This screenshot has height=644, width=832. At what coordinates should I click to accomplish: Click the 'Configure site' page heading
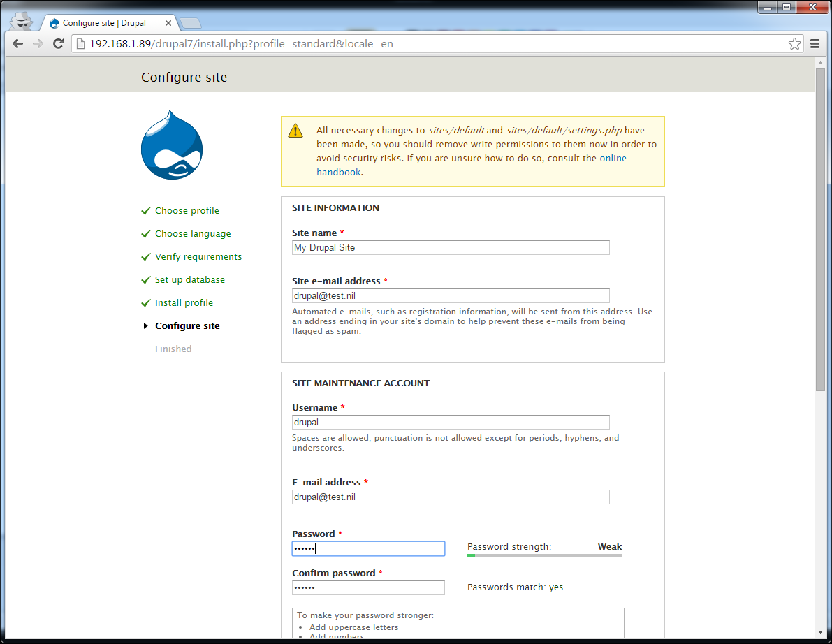pos(184,78)
